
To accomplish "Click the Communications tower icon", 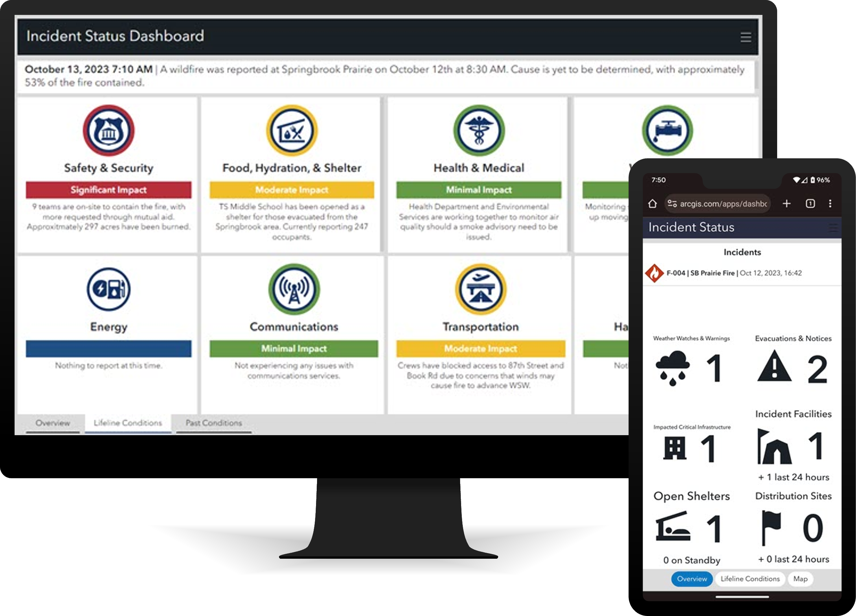I will tap(294, 289).
